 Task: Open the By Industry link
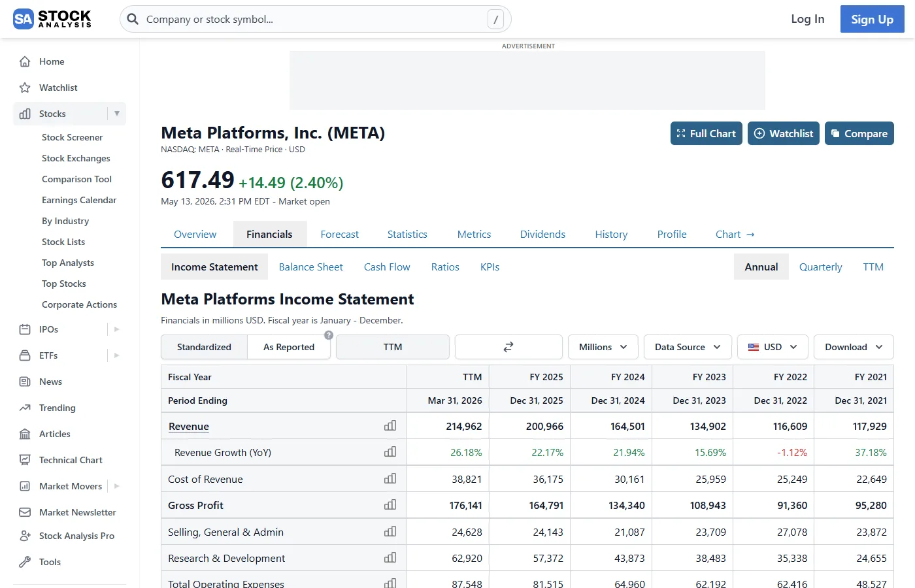click(x=65, y=221)
